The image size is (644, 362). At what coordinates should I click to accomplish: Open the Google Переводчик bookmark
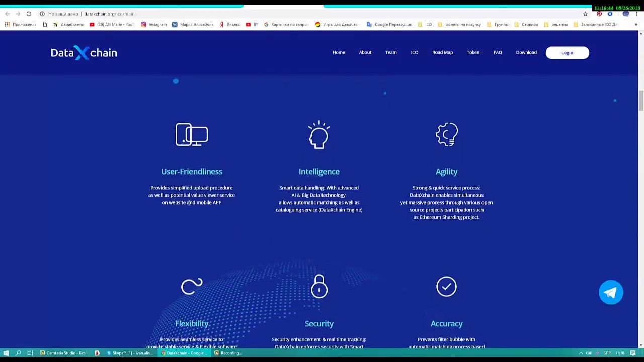pos(389,24)
